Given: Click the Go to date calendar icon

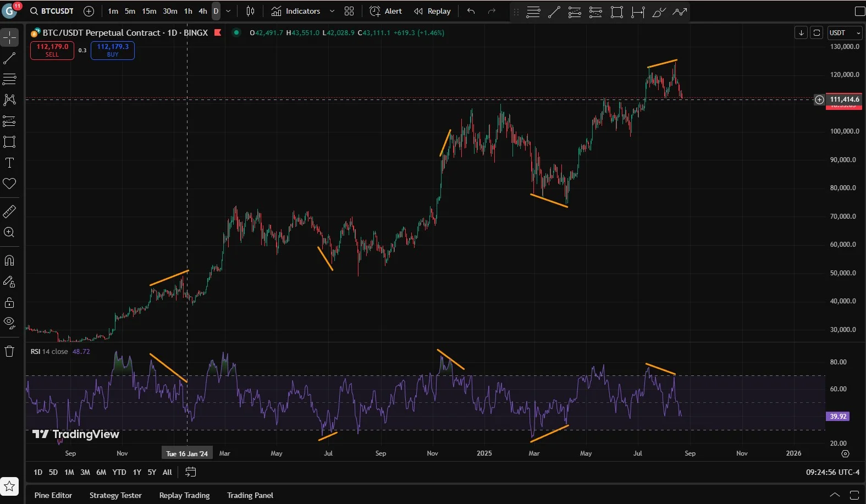Looking at the screenshot, I should click(191, 472).
